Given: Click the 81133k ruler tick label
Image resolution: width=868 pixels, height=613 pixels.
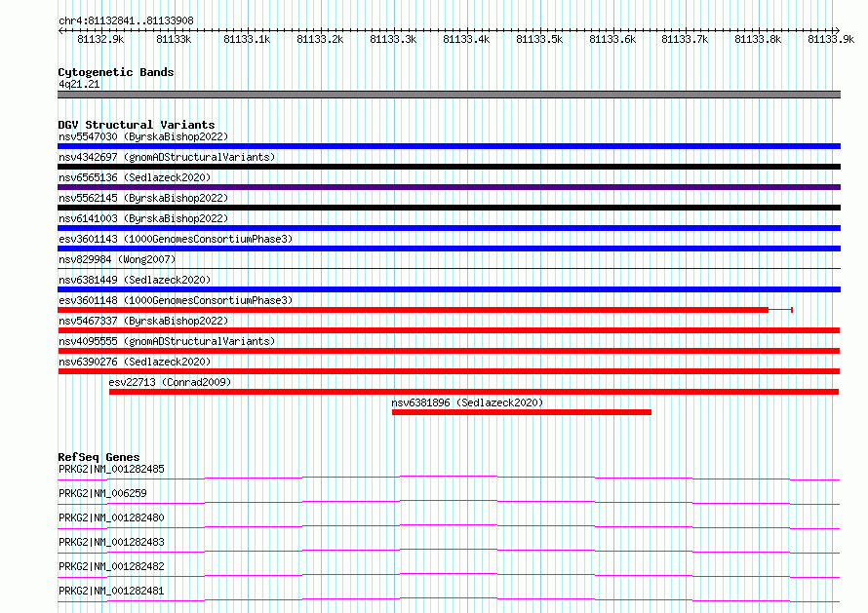Looking at the screenshot, I should 174,39.
